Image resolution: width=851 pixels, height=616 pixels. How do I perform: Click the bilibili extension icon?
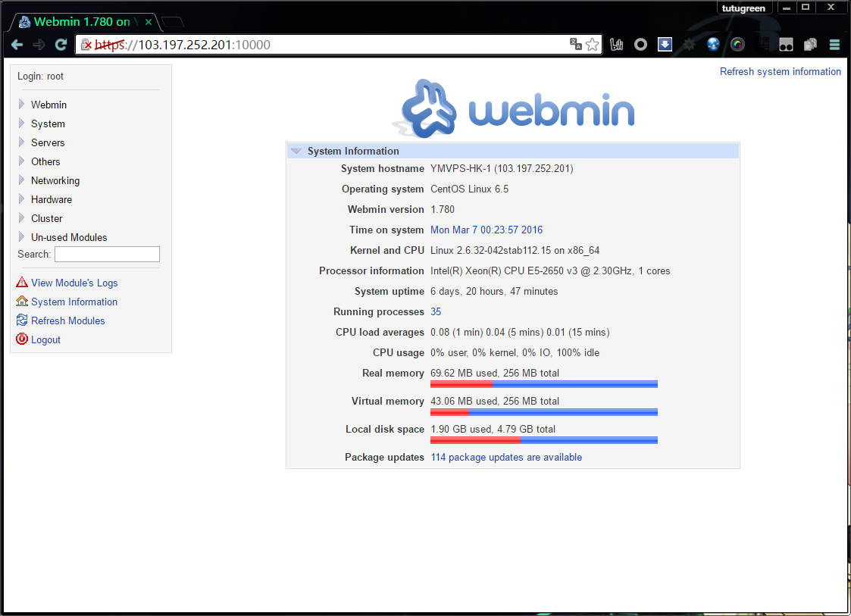pyautogui.click(x=617, y=45)
